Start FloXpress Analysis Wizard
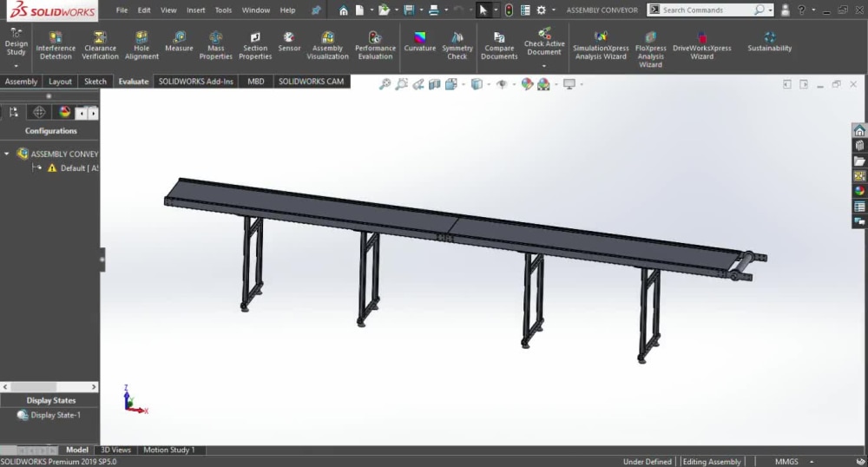 (x=650, y=49)
